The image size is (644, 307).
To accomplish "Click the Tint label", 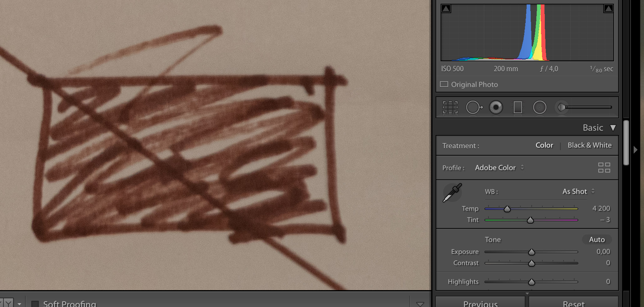I will point(473,220).
